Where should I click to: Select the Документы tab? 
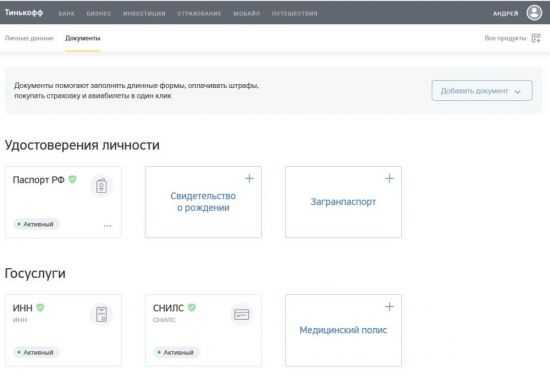pyautogui.click(x=83, y=38)
